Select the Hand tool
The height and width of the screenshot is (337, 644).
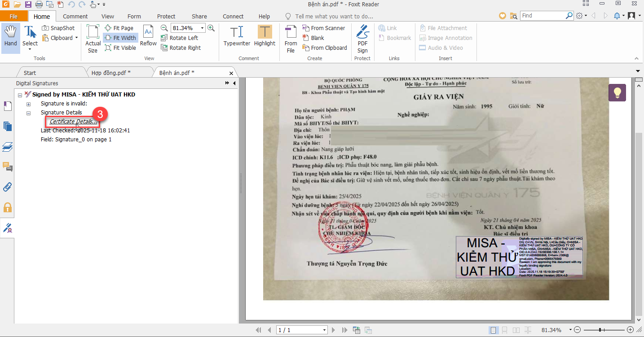click(11, 38)
